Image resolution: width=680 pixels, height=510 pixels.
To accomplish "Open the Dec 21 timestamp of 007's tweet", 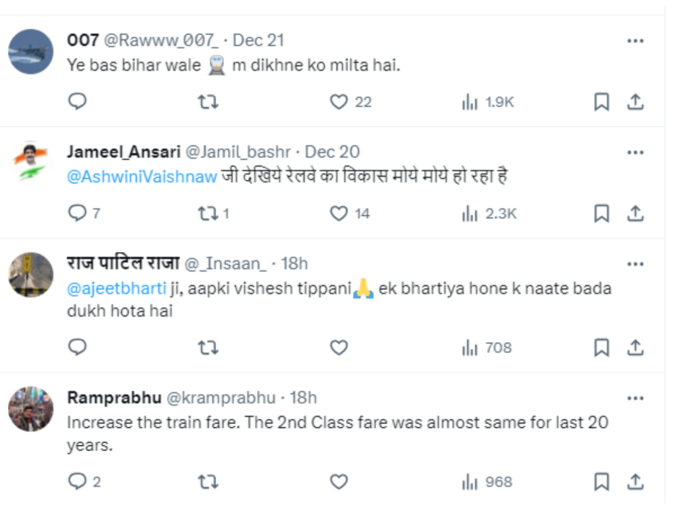I will (x=258, y=40).
